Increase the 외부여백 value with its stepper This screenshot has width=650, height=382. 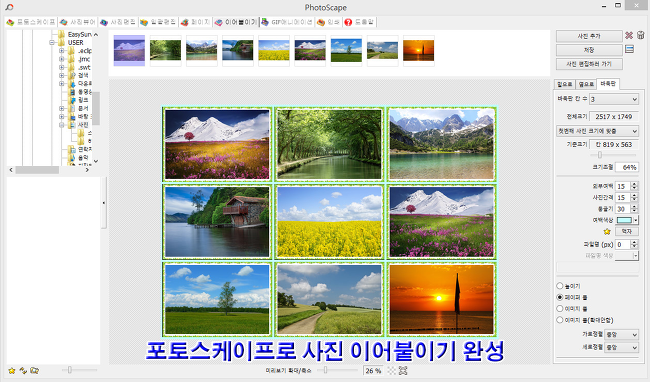(x=634, y=184)
